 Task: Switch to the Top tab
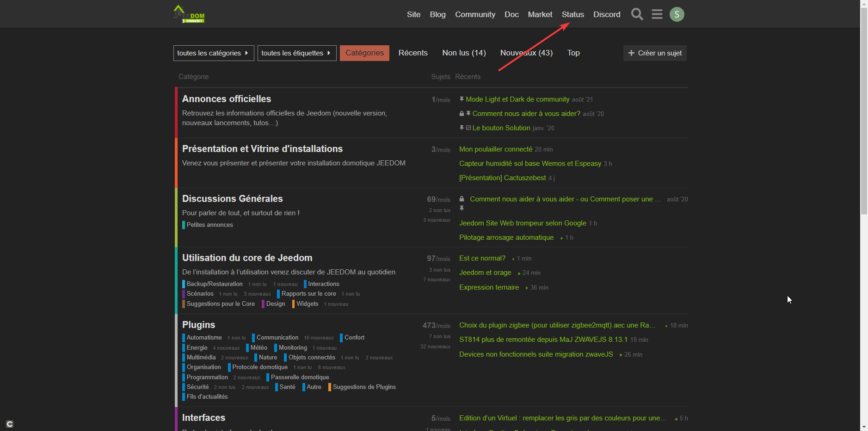coord(573,53)
